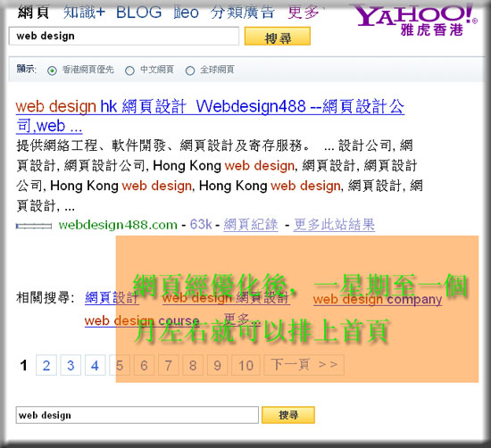Open the Webdesign488 search result title
The image size is (491, 448).
pos(210,116)
